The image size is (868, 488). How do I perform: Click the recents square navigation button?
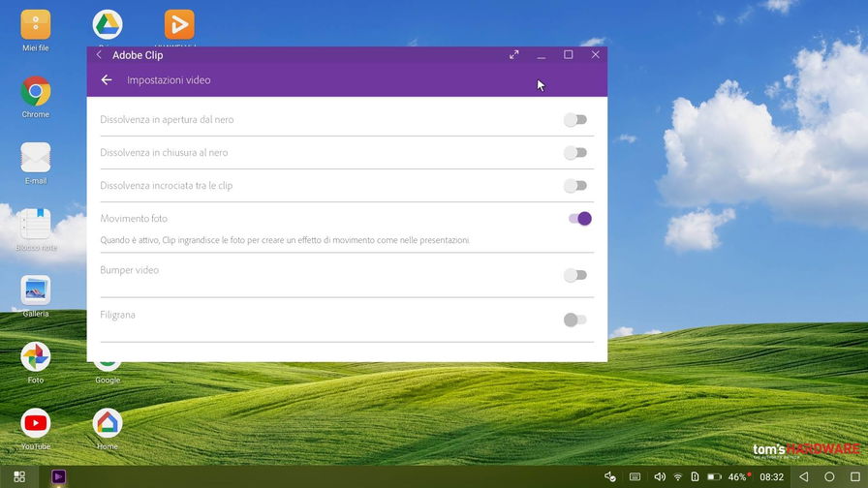tap(854, 476)
